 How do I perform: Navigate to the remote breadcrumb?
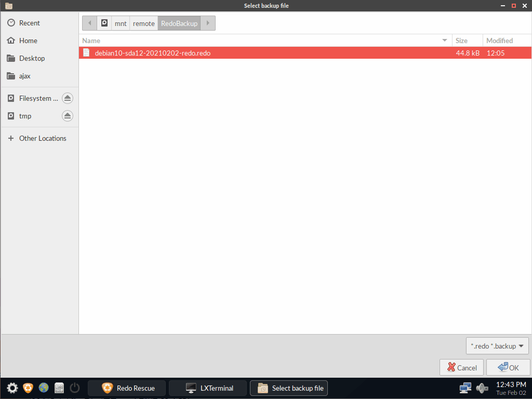143,23
